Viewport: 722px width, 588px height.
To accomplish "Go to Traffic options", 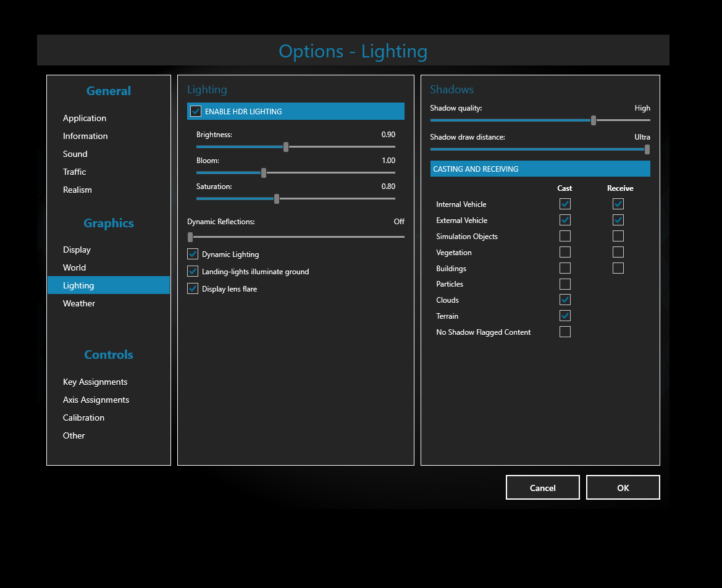I will pos(74,172).
